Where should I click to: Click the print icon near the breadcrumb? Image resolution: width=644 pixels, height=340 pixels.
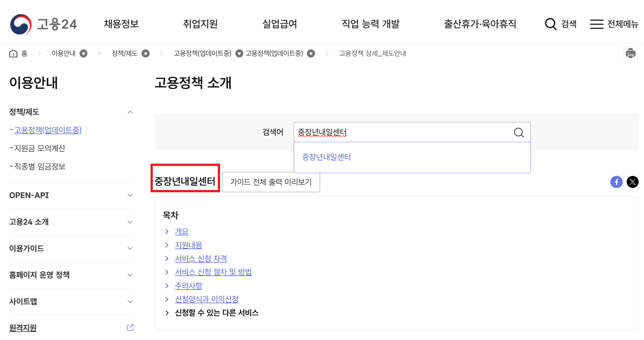(x=631, y=53)
